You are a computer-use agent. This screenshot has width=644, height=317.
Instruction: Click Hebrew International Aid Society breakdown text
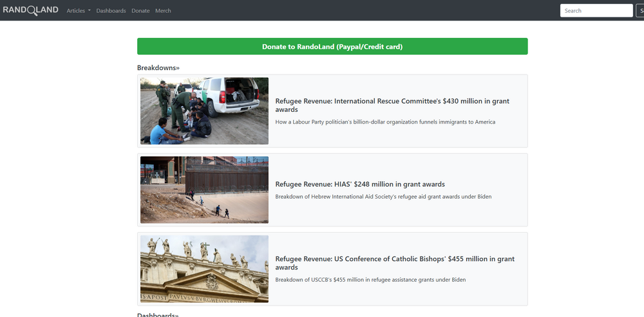tap(383, 197)
